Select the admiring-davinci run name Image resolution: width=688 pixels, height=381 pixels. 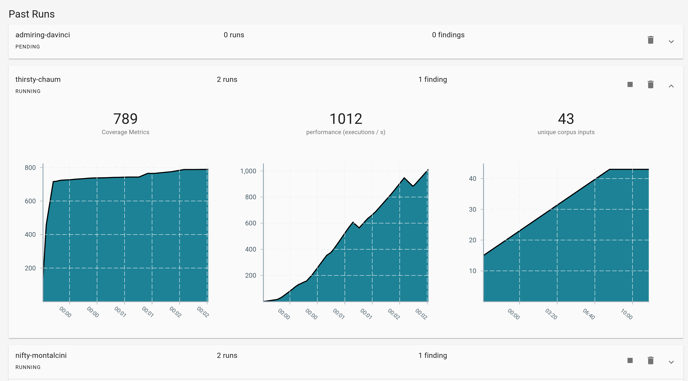tap(43, 35)
